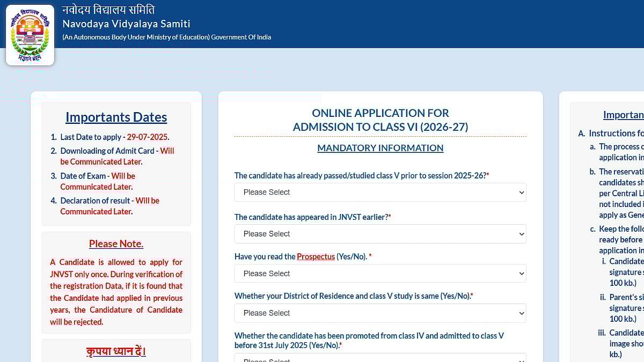Click the English Navodaya Vidyalaya Samiti title

[x=126, y=24]
